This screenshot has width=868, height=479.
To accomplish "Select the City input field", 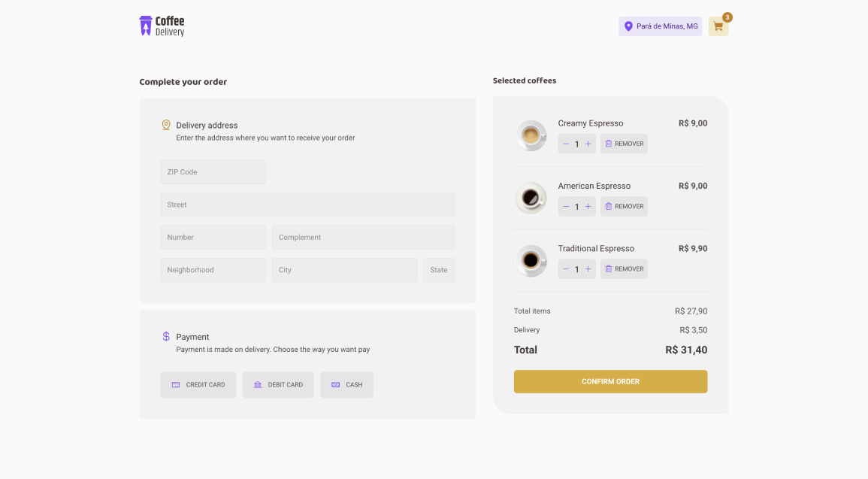I will click(344, 270).
